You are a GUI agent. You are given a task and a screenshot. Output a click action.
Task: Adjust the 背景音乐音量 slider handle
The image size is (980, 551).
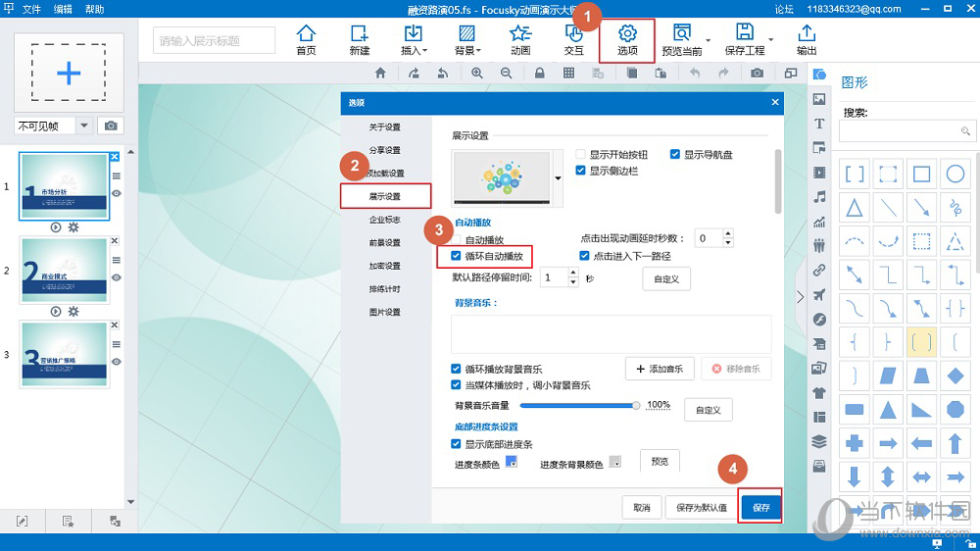[x=636, y=405]
